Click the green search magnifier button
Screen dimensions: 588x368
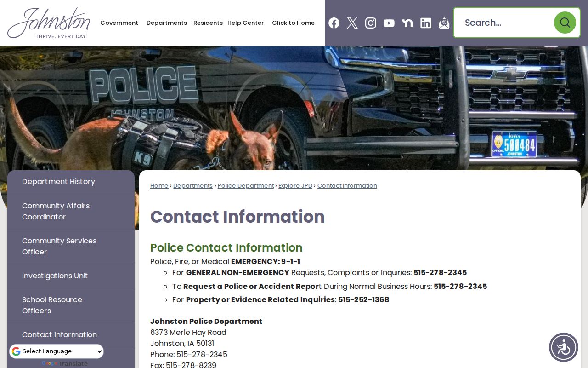click(x=565, y=23)
